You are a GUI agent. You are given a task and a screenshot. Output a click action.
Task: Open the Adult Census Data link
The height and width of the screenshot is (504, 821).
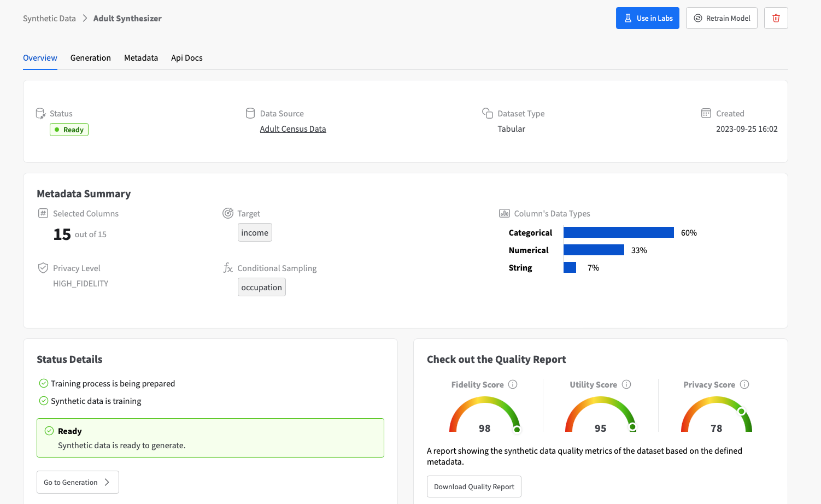coord(293,129)
